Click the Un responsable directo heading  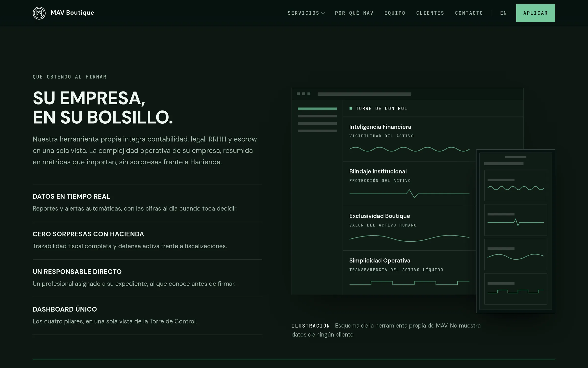point(77,272)
